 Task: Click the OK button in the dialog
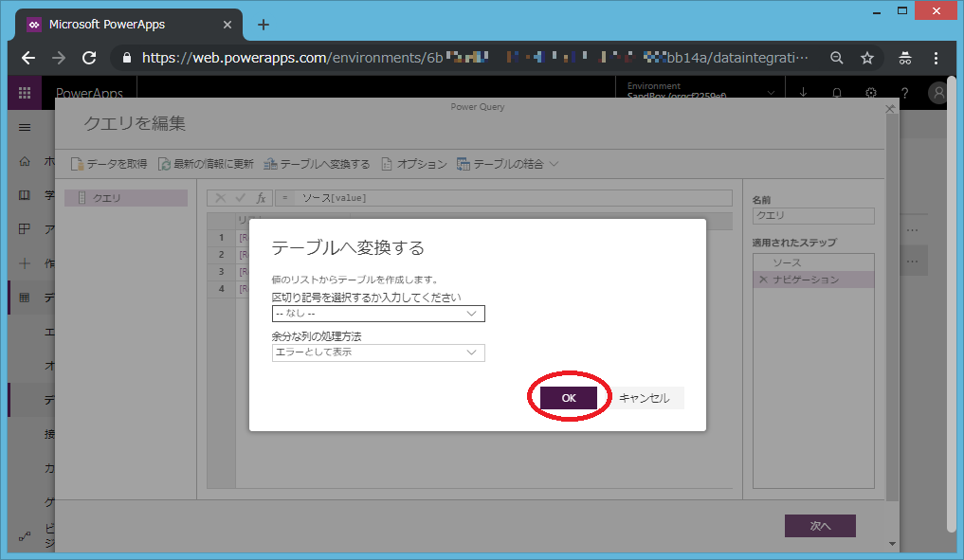coord(569,398)
